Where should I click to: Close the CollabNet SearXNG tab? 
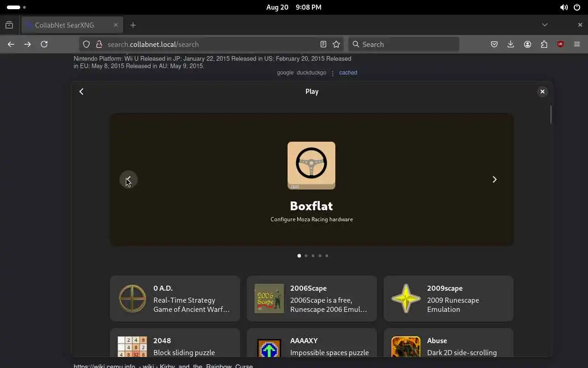(x=116, y=25)
